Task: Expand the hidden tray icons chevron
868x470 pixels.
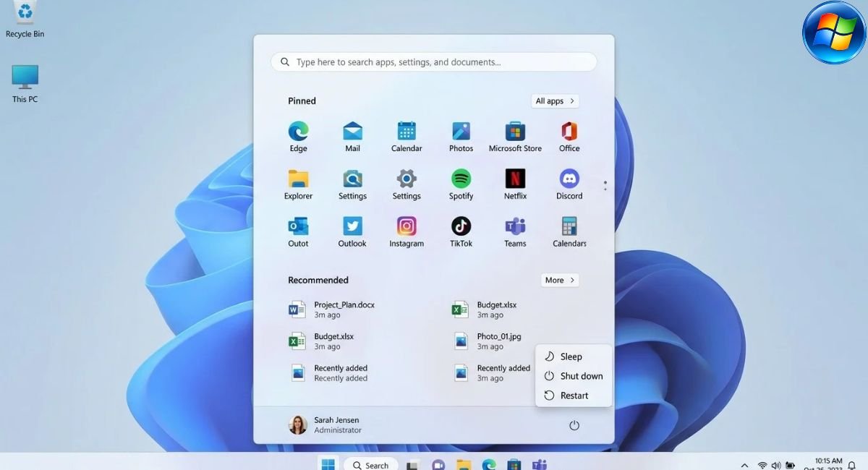Action: [x=744, y=465]
